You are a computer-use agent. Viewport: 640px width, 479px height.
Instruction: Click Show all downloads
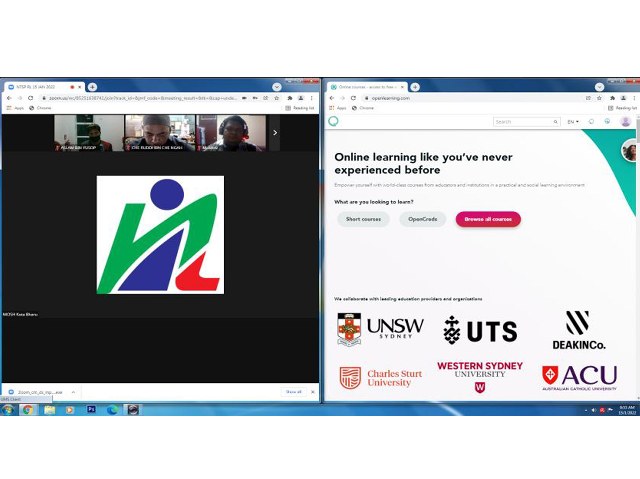pos(293,392)
